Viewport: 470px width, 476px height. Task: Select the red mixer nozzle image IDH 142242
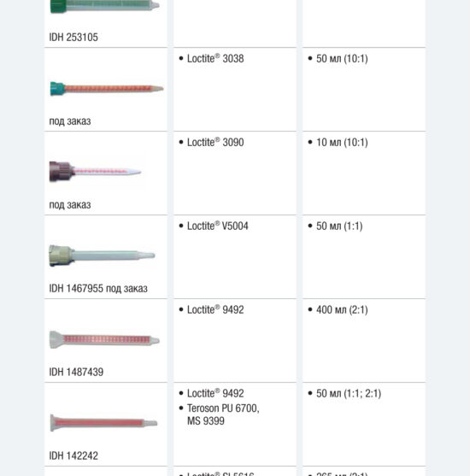(103, 423)
